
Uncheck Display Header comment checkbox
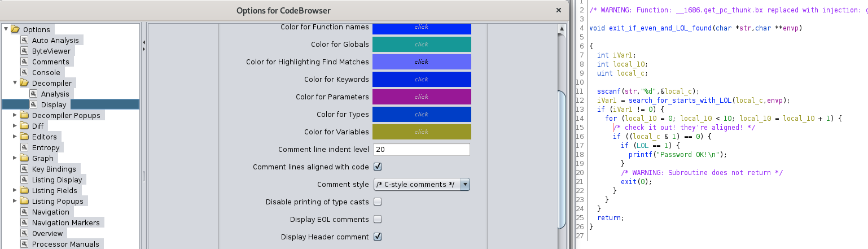(x=378, y=237)
